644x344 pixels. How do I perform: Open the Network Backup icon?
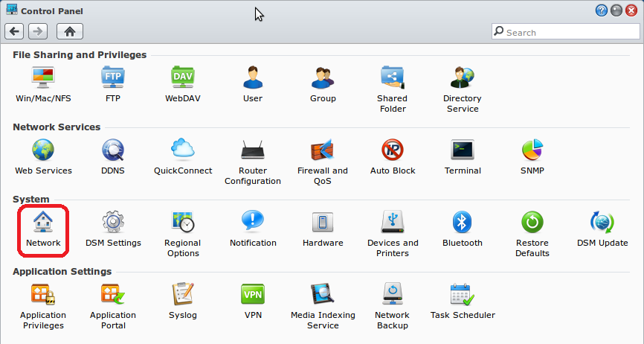[x=393, y=294]
